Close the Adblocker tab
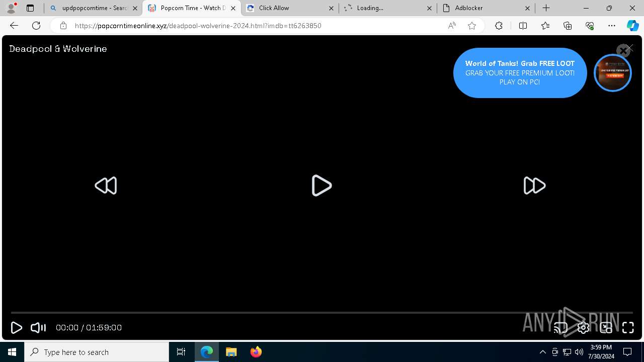 tap(527, 8)
